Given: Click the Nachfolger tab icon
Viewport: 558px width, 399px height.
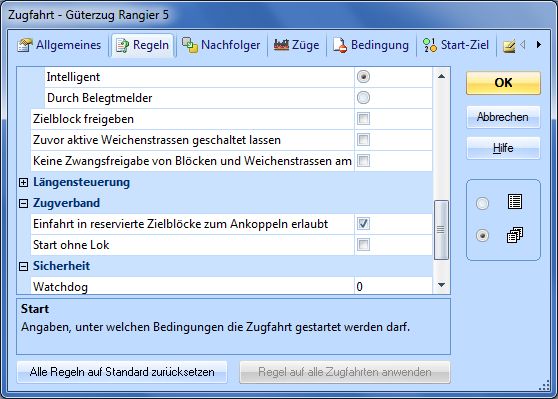Looking at the screenshot, I should click(x=190, y=45).
